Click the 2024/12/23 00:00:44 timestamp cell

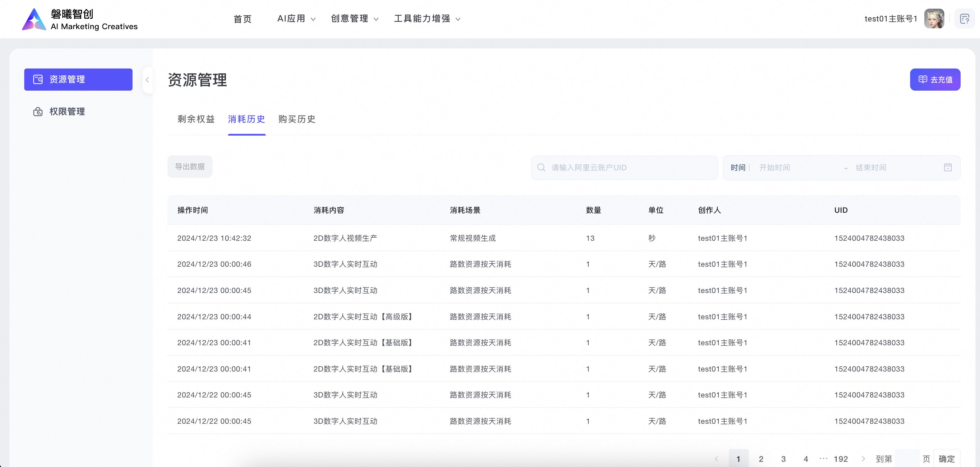click(x=214, y=317)
